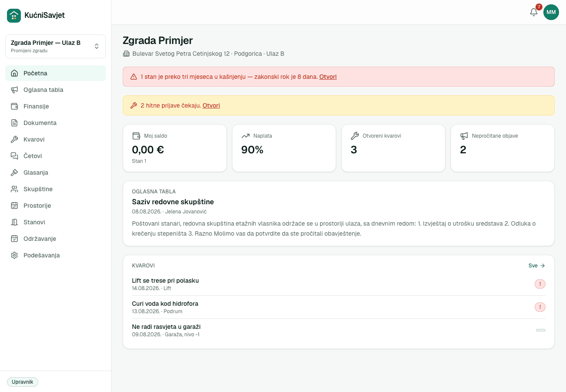The width and height of the screenshot is (566, 392).
Task: Open Otvori link in overdue apartment alert
Action: (328, 77)
